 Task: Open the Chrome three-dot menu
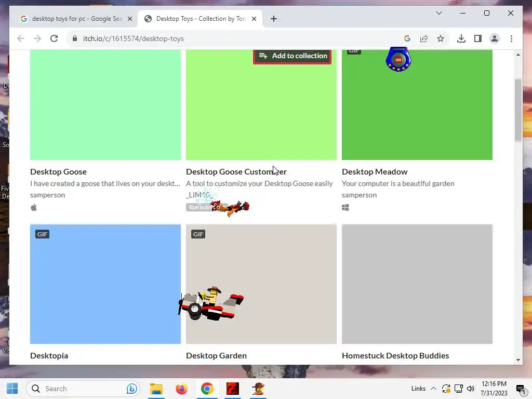pyautogui.click(x=511, y=38)
